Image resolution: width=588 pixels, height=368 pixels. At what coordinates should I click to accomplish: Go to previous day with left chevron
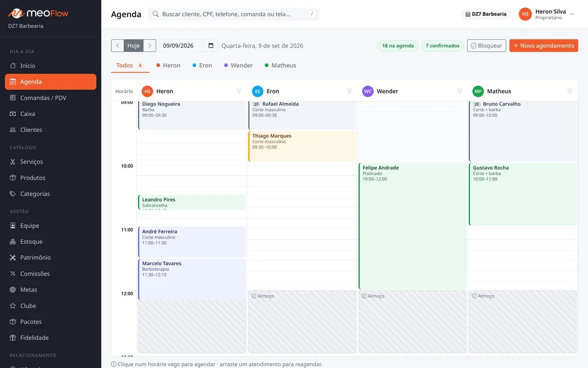118,46
